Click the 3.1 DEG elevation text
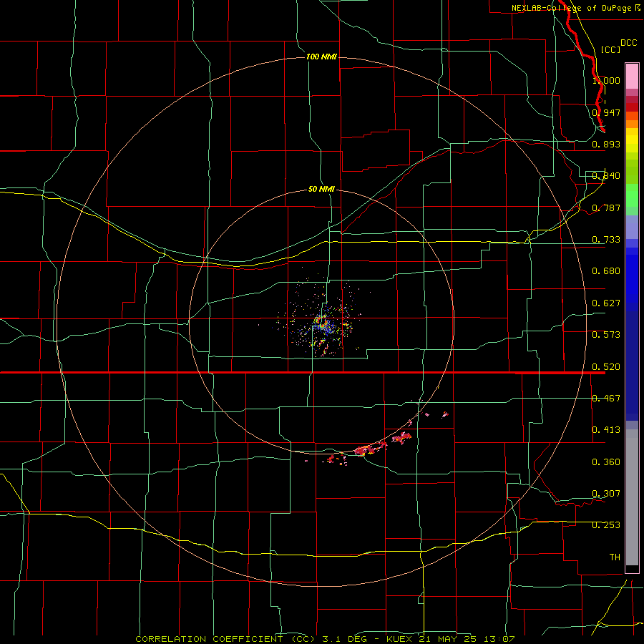Screen dimensions: 644x644 [x=345, y=639]
